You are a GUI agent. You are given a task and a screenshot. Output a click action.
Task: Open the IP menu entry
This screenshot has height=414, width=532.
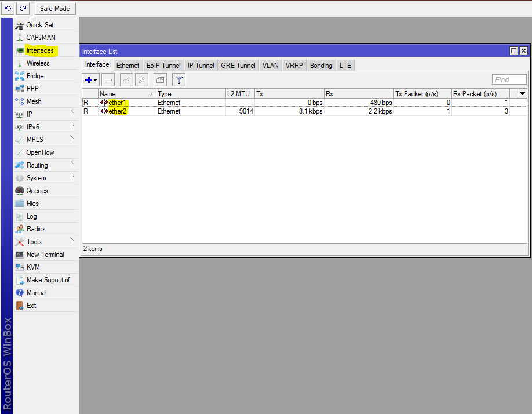46,114
